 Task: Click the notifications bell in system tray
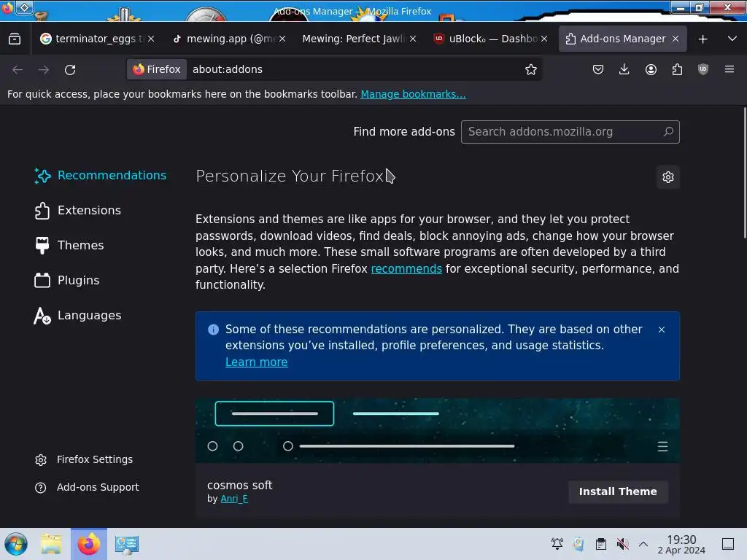point(557,544)
